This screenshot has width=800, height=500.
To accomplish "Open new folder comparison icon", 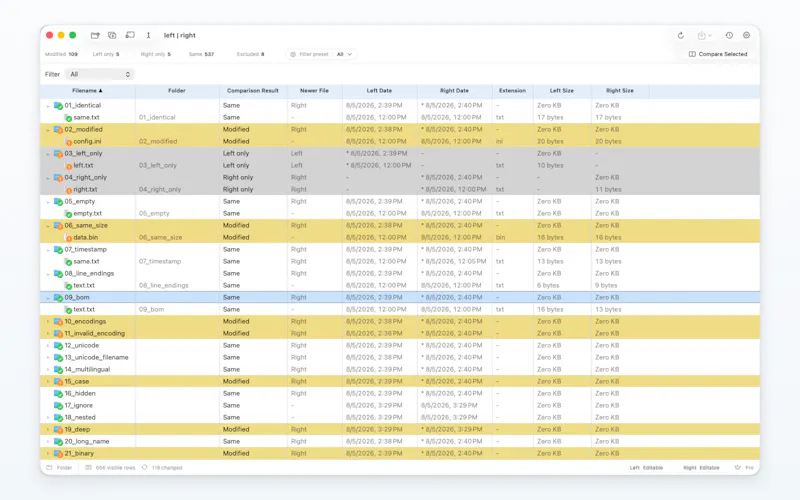I will point(95,35).
